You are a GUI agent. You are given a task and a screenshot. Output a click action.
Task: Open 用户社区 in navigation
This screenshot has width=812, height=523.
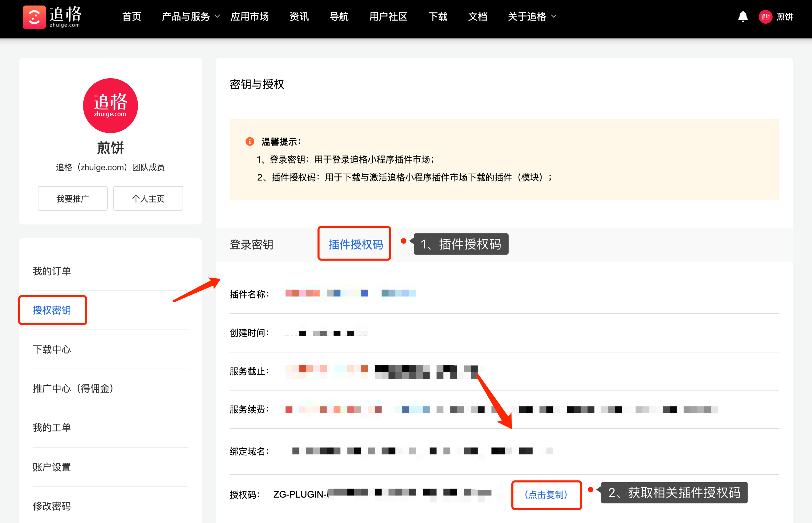pos(388,16)
